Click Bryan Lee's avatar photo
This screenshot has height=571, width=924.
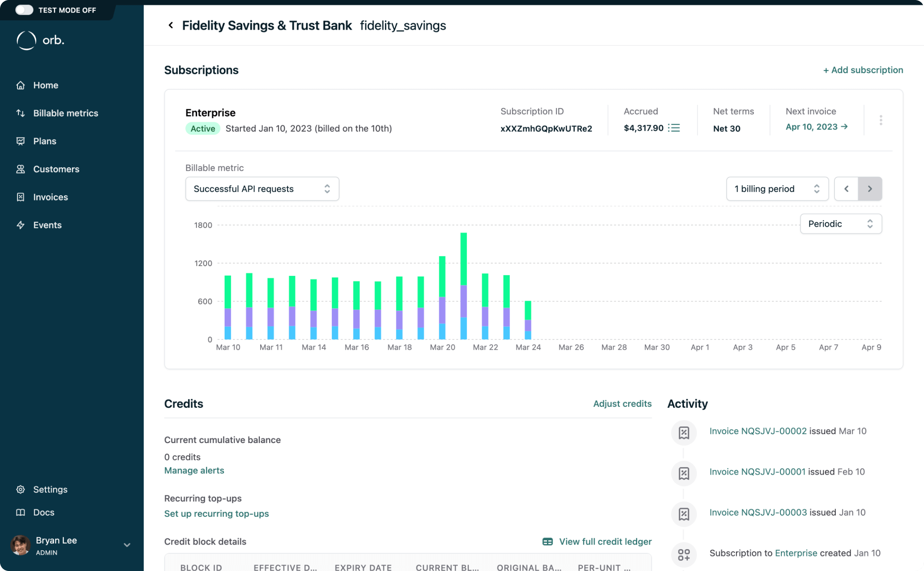21,545
